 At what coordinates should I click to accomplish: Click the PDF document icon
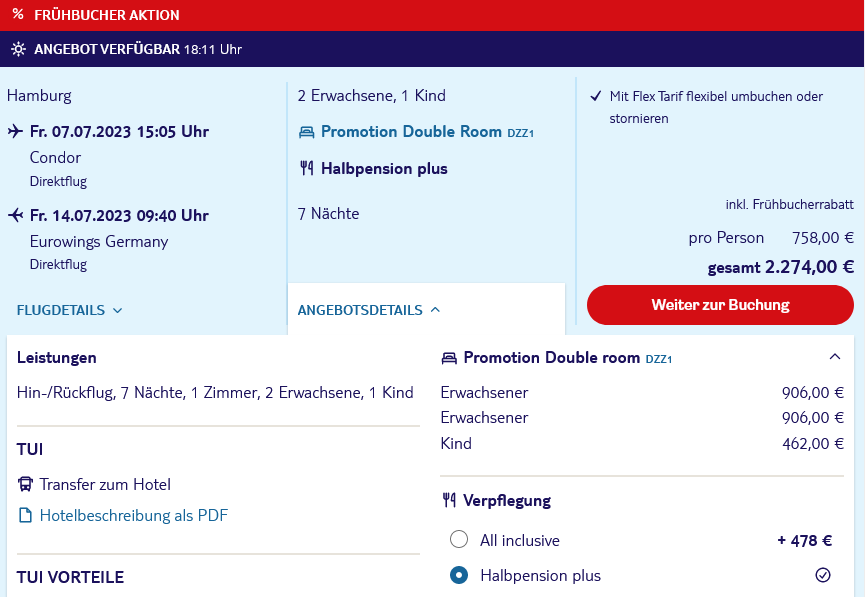coord(25,515)
